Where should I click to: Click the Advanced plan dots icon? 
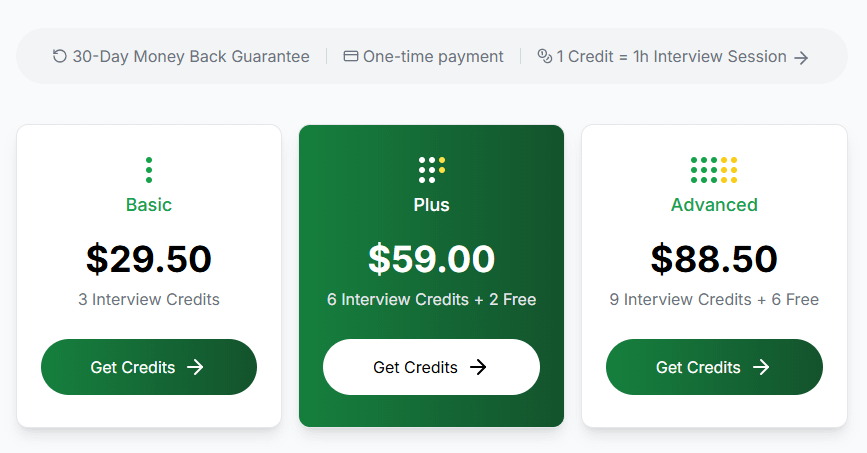pyautogui.click(x=714, y=170)
